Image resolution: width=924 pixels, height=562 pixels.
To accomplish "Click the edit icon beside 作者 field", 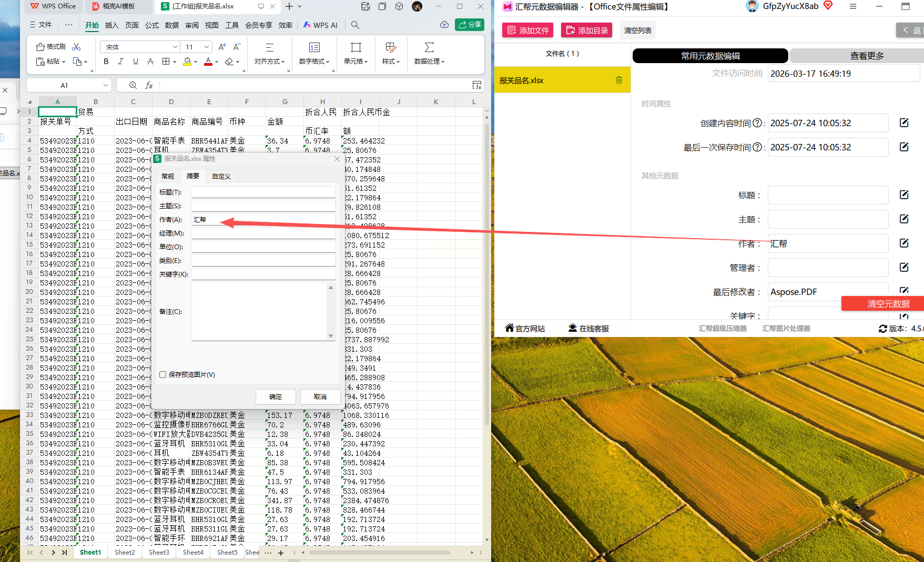I will pos(903,243).
